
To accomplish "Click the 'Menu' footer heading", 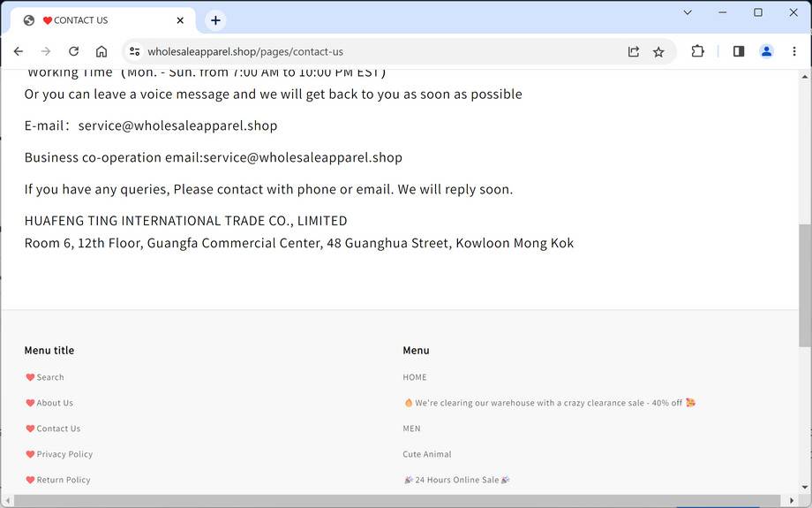I will coord(416,351).
